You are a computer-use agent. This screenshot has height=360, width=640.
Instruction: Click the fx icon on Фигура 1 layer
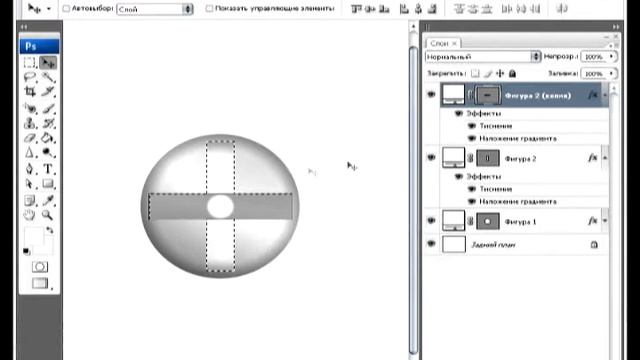pos(592,221)
